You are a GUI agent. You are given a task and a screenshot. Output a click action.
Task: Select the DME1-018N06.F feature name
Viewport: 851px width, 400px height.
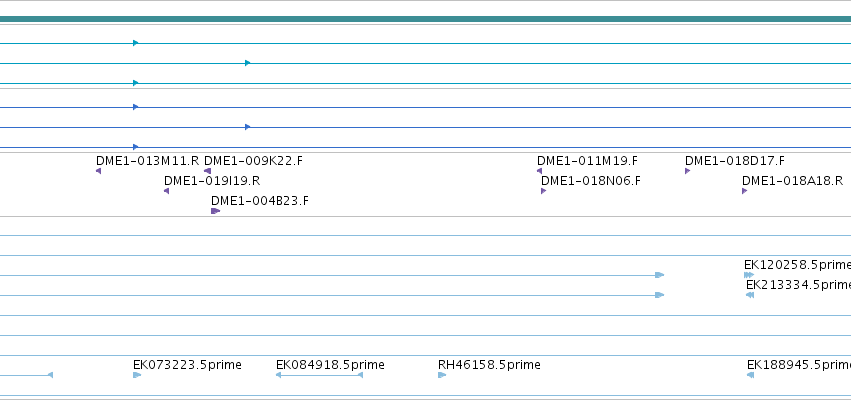pyautogui.click(x=591, y=181)
